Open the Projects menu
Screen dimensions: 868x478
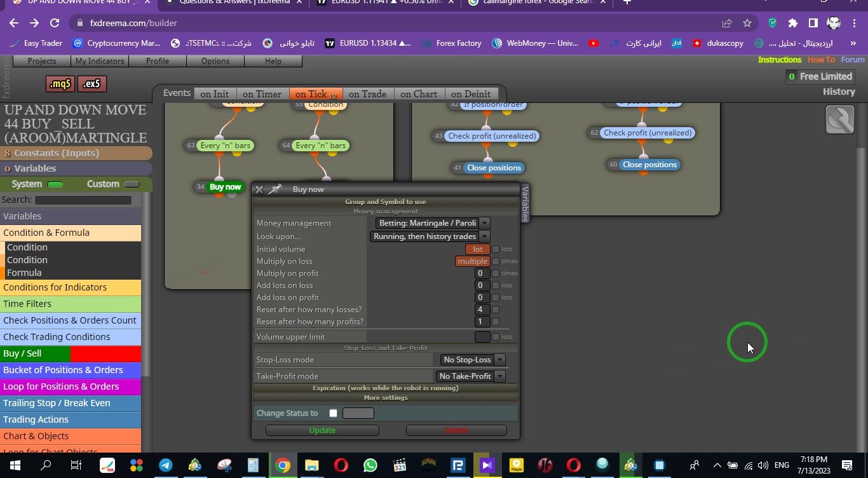click(42, 61)
